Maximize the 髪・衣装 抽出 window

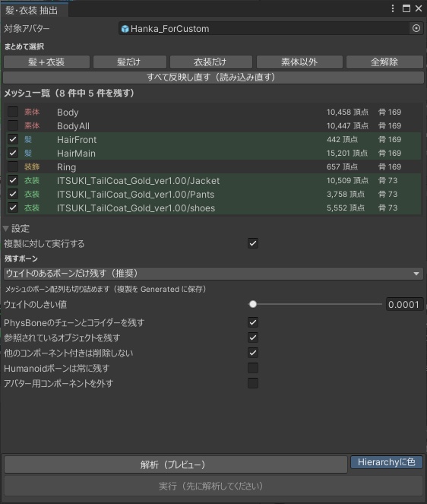406,8
